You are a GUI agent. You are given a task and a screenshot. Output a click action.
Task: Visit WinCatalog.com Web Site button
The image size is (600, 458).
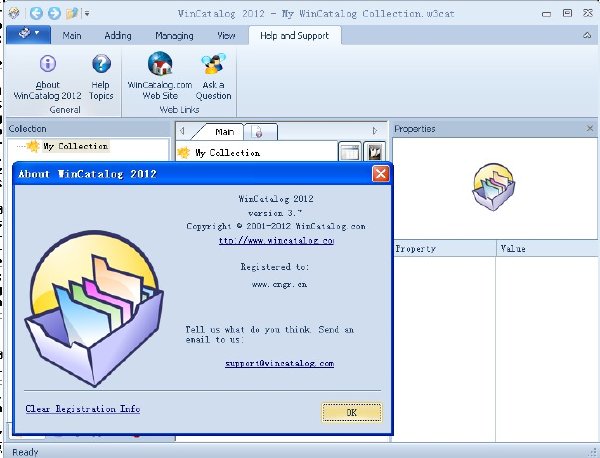[160, 76]
